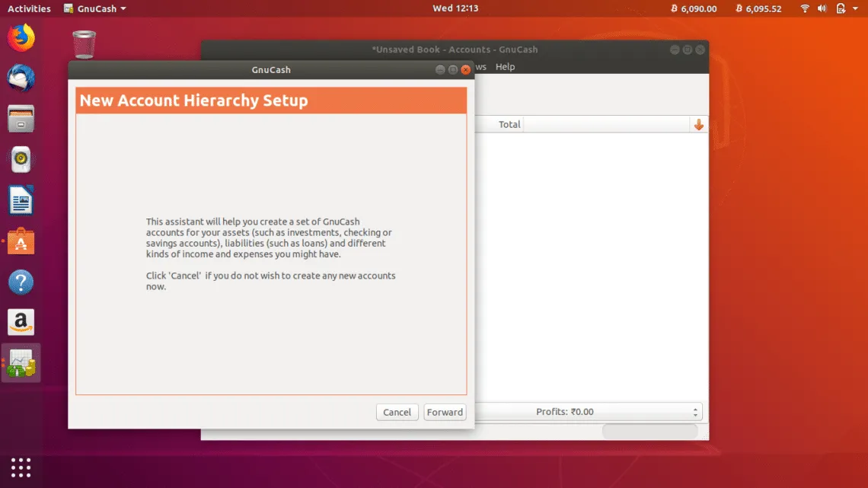
Task: Cancel the New Account Hierarchy Setup
Action: [x=397, y=412]
